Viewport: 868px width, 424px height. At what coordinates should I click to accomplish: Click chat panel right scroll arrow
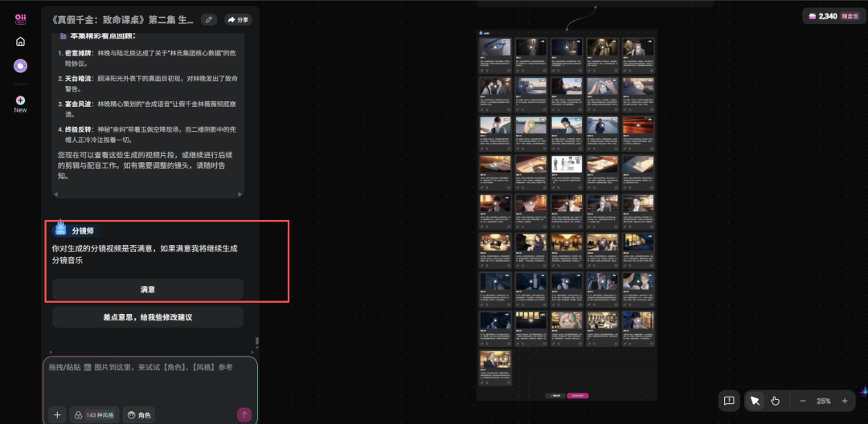(252, 353)
